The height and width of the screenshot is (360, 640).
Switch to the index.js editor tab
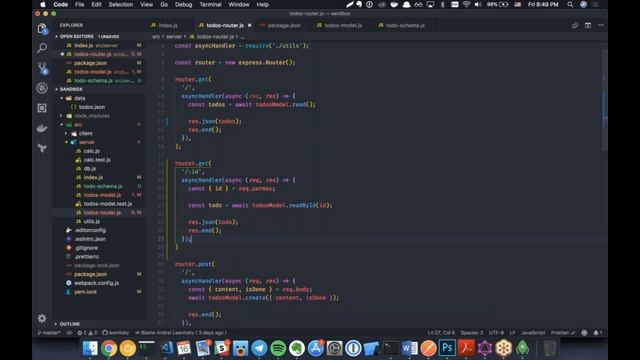[x=164, y=25]
